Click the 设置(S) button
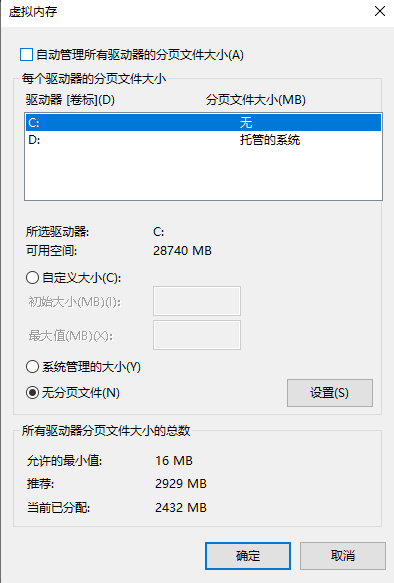The image size is (394, 583). tap(330, 393)
